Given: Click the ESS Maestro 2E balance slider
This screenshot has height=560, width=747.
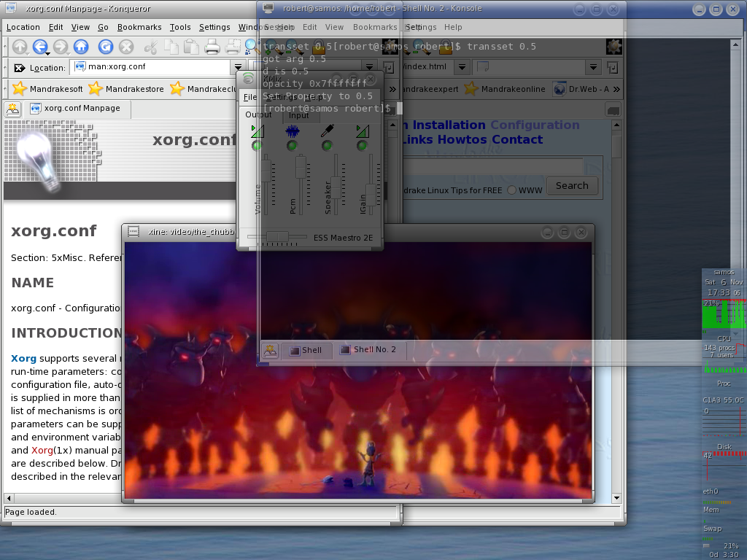Looking at the screenshot, I should tap(277, 236).
